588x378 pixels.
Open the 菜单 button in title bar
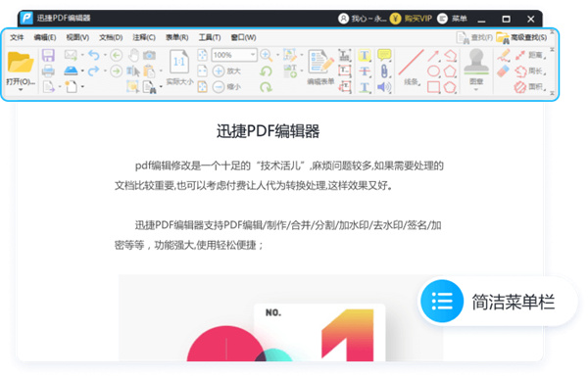click(x=452, y=19)
